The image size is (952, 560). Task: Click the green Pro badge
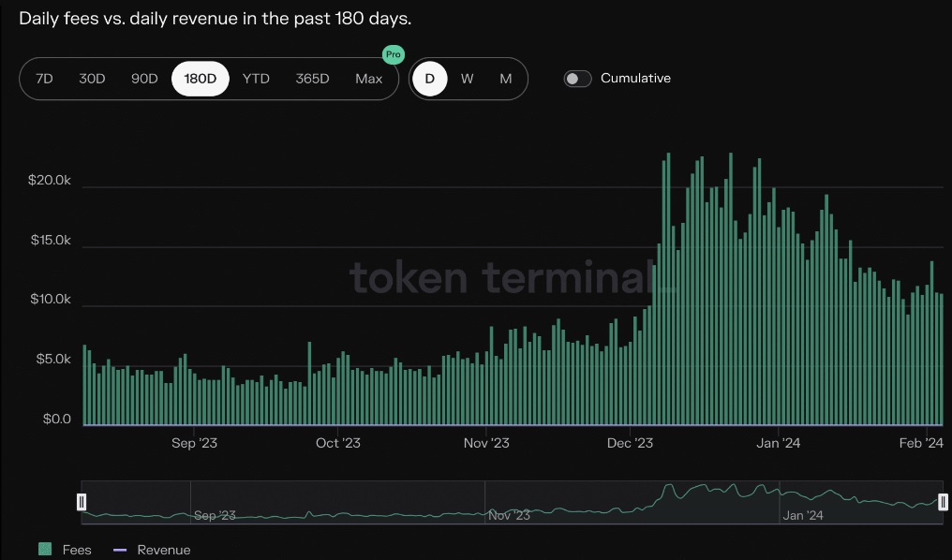tap(394, 54)
